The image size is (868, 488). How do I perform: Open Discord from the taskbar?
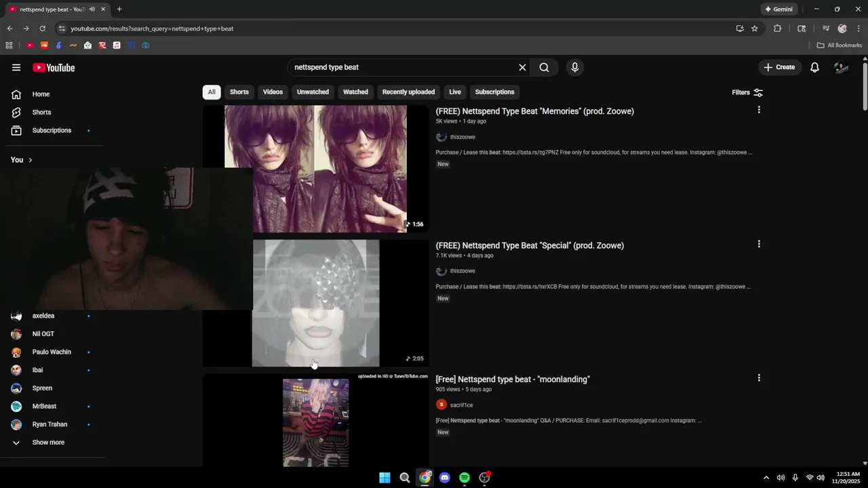point(444,478)
